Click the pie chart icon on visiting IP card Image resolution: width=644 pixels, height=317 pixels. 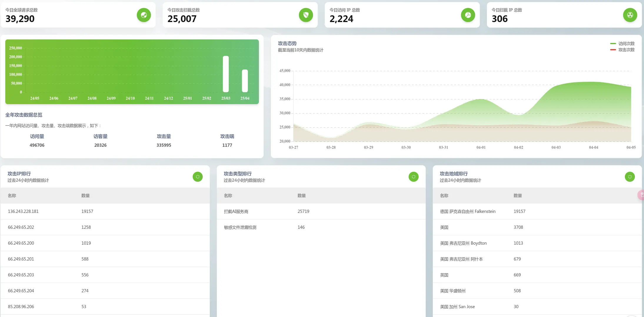pos(468,15)
